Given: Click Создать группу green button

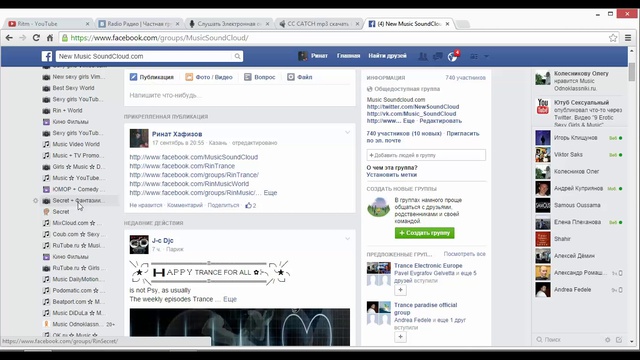Looking at the screenshot, I should click(424, 233).
